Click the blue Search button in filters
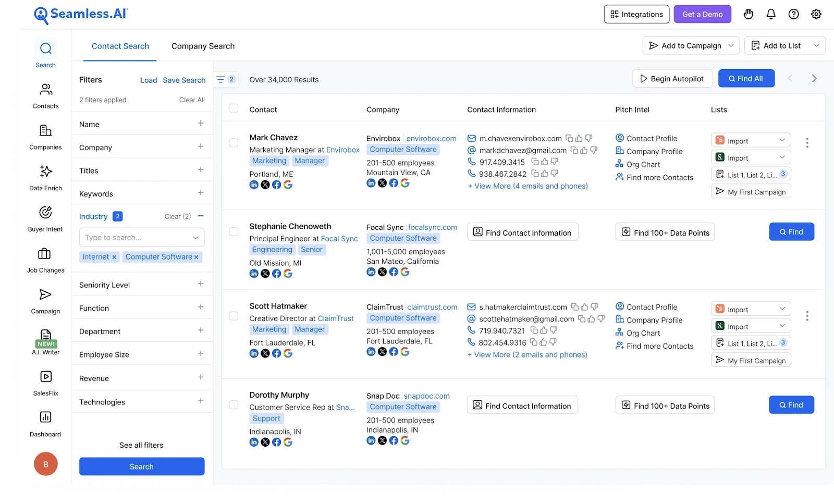Screen dimensions: 834x504 [x=142, y=466]
